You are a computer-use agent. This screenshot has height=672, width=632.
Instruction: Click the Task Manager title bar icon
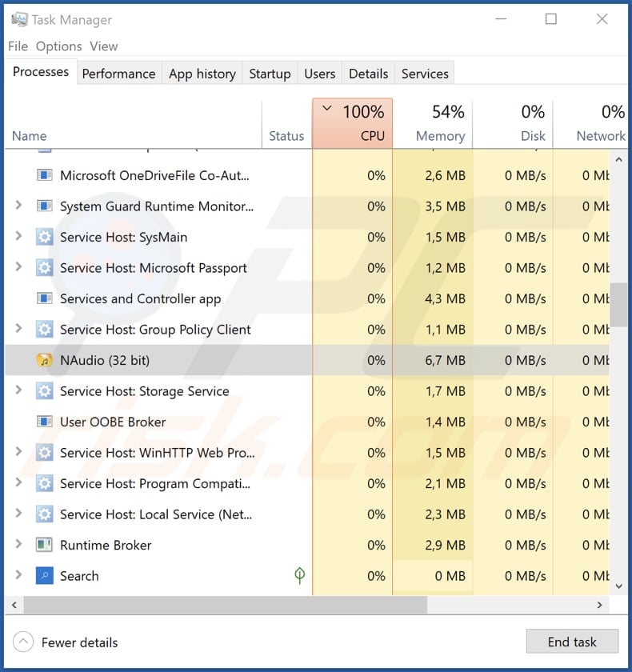point(19,19)
